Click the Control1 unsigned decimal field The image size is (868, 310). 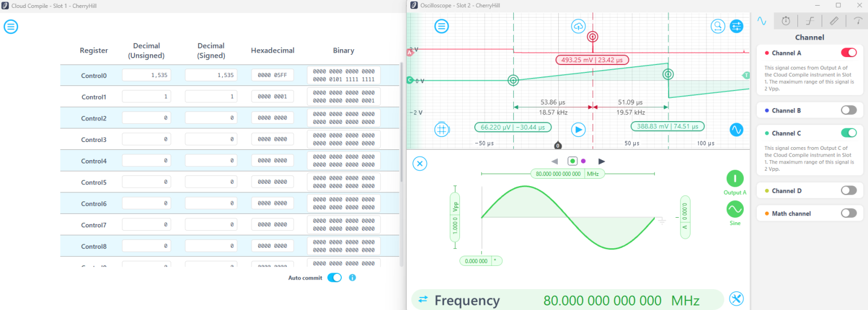coord(146,97)
